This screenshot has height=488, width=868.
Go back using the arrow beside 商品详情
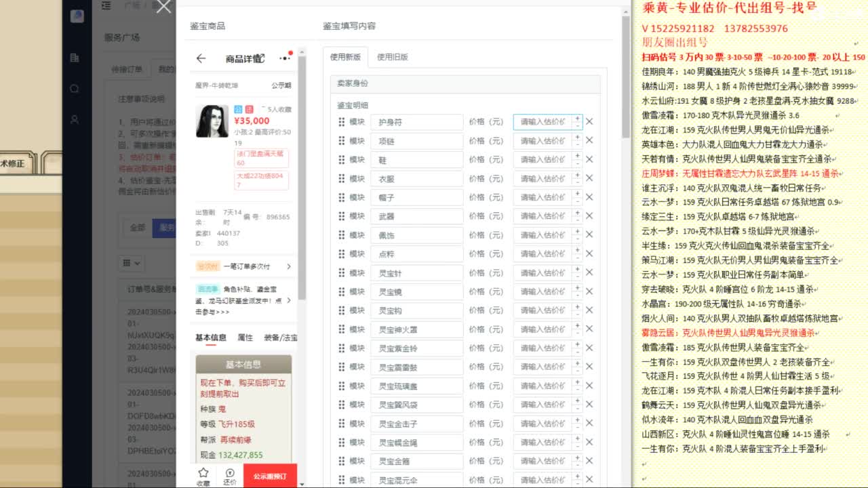coord(201,58)
